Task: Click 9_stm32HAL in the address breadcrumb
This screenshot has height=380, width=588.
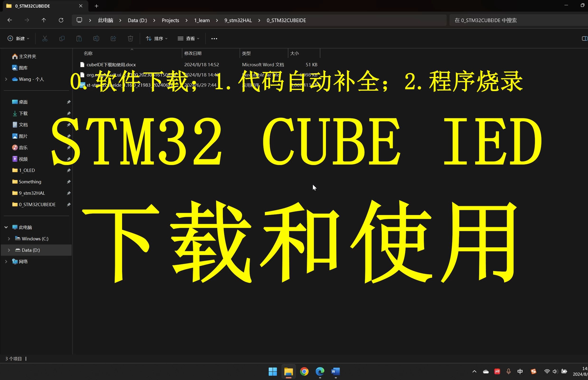Action: click(238, 20)
